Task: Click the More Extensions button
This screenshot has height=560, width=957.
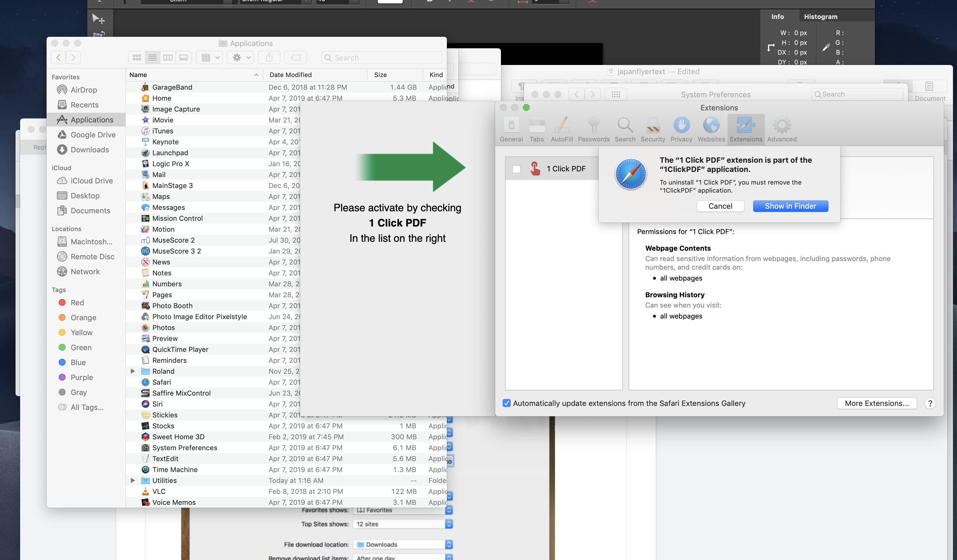Action: point(876,403)
